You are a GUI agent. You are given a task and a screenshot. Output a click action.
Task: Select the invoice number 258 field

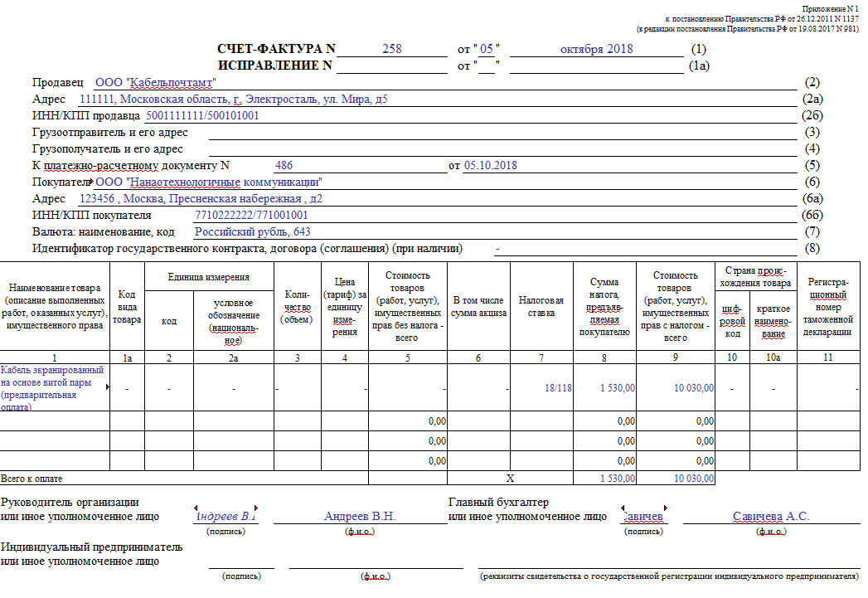click(392, 49)
